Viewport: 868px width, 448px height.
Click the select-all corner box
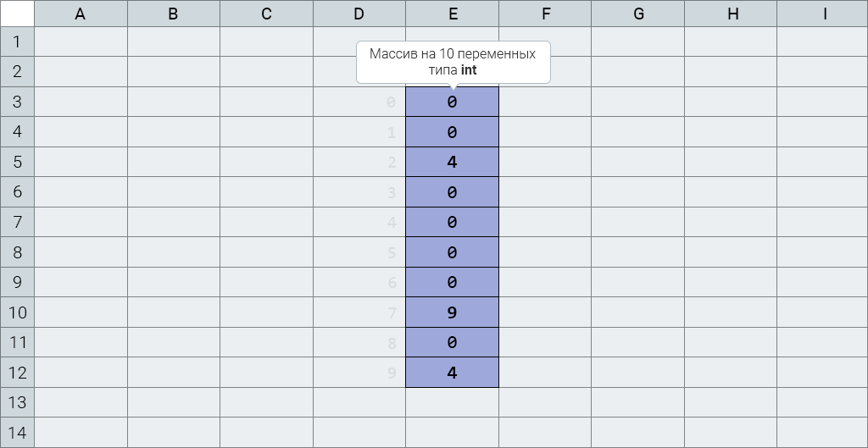(x=17, y=14)
